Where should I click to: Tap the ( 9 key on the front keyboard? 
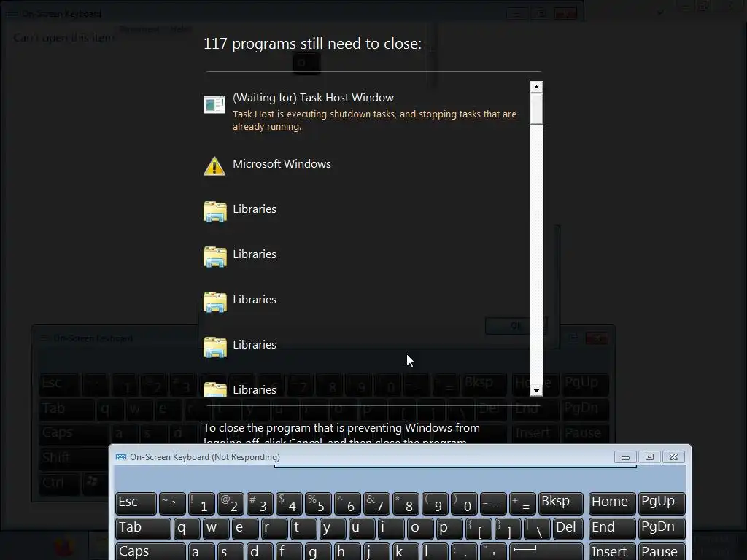click(435, 503)
